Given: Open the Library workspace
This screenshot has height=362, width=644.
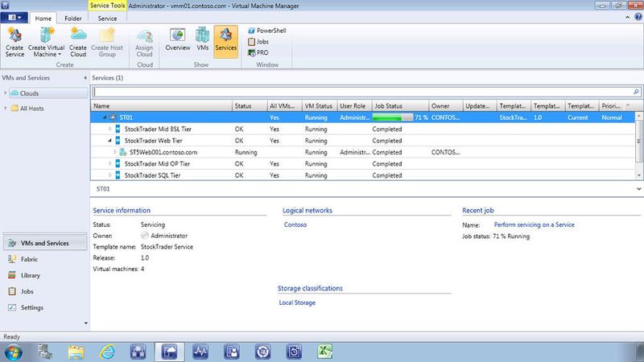Looking at the screenshot, I should pyautogui.click(x=45, y=275).
